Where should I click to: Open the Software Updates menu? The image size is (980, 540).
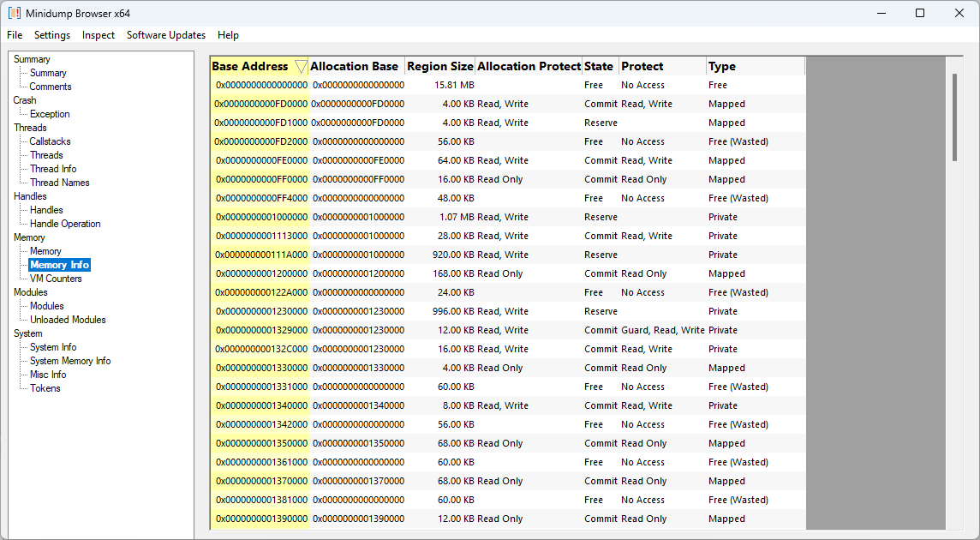click(165, 35)
